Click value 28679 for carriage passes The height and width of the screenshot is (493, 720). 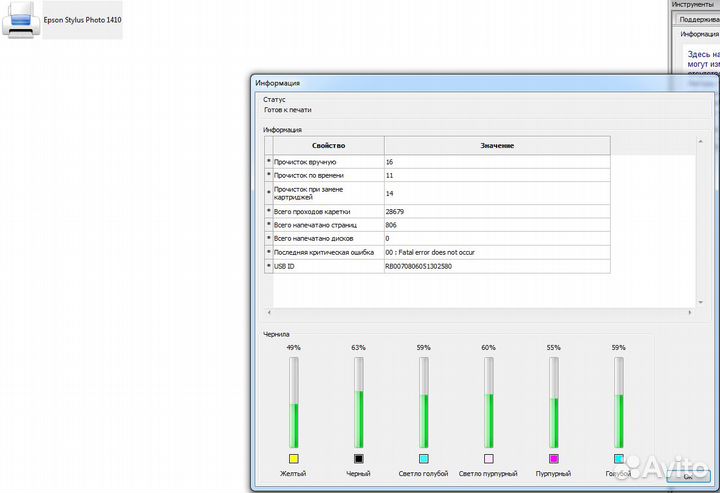(x=395, y=212)
